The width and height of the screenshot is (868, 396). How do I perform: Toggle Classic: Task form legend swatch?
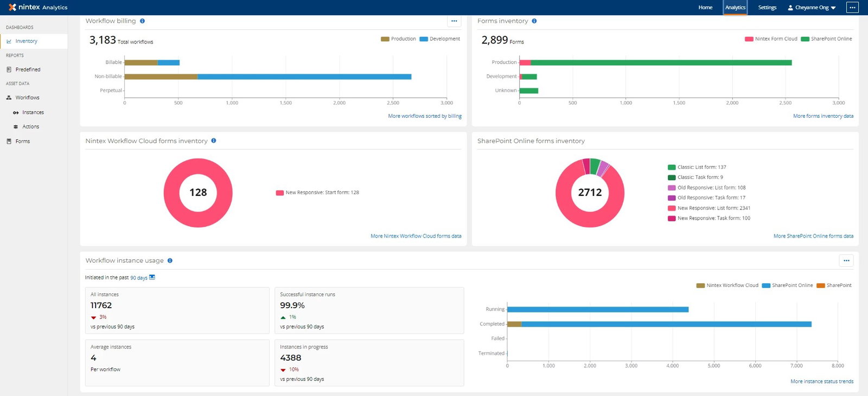point(672,177)
